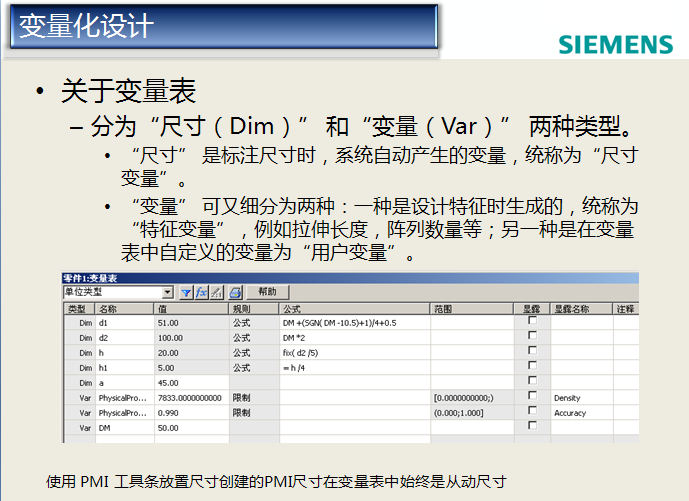Viewport: 689px width, 501px height.
Task: Select the name cell h1
Action: pos(124,368)
